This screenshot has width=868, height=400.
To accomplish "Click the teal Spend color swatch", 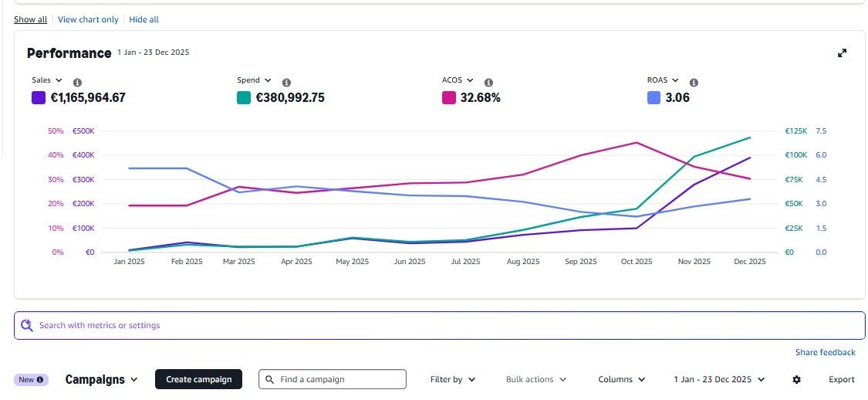I will click(x=244, y=98).
